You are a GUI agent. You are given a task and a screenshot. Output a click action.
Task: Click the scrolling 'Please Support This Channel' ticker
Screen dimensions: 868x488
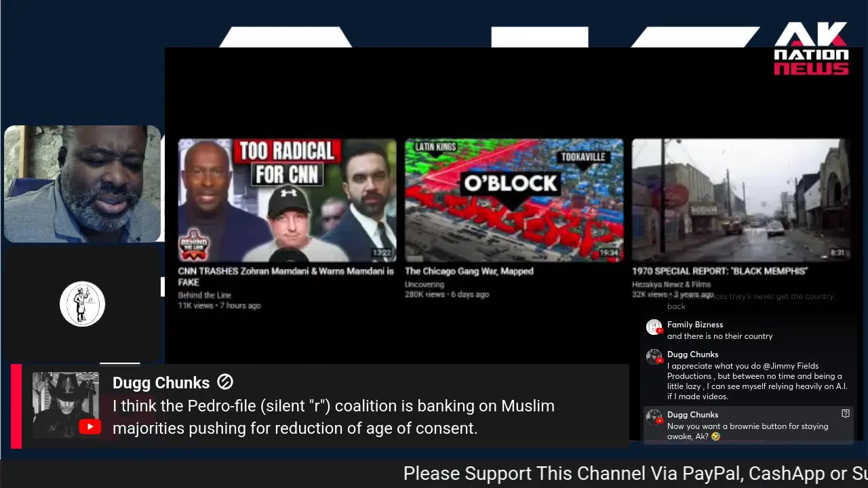(635, 473)
